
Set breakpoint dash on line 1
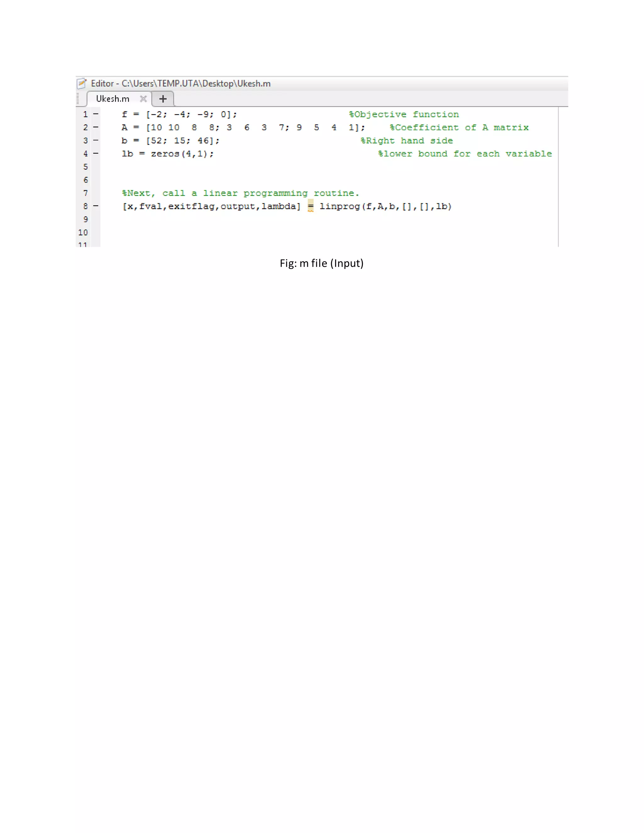point(96,114)
